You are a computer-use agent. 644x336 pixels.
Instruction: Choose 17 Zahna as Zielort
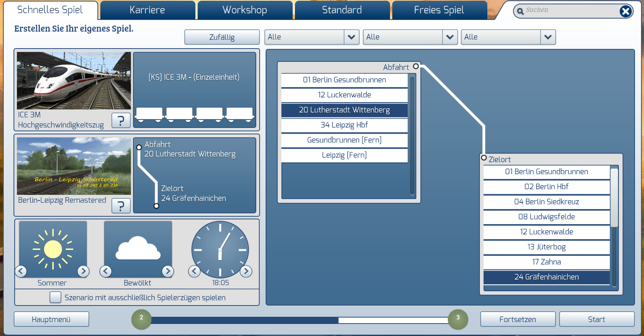(547, 262)
